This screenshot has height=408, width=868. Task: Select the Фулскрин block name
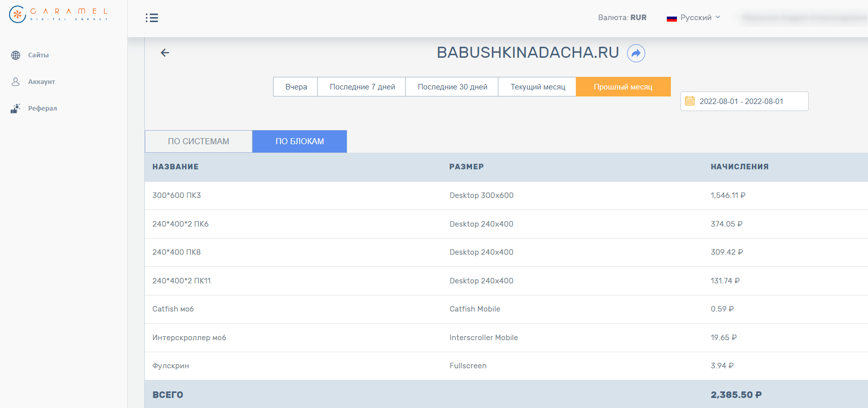[x=171, y=366]
